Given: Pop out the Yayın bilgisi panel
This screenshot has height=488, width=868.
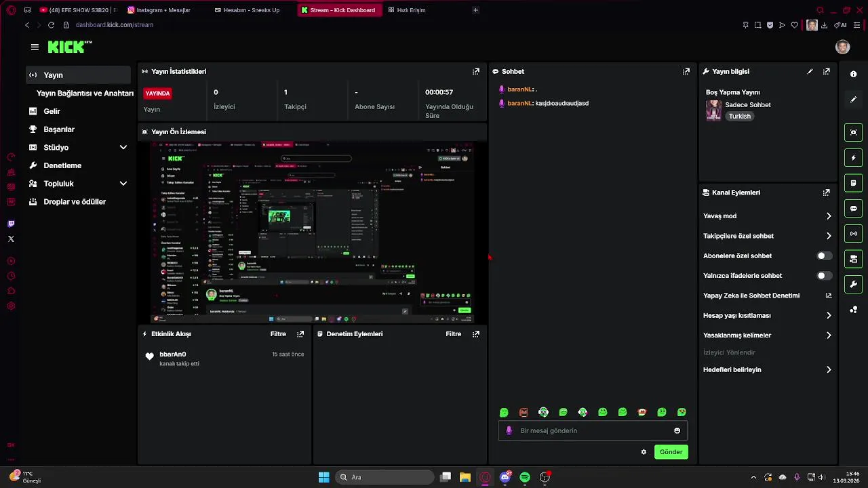Looking at the screenshot, I should [x=827, y=71].
